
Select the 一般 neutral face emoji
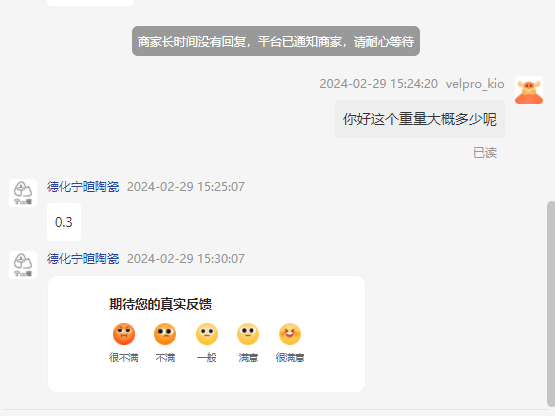tap(207, 334)
